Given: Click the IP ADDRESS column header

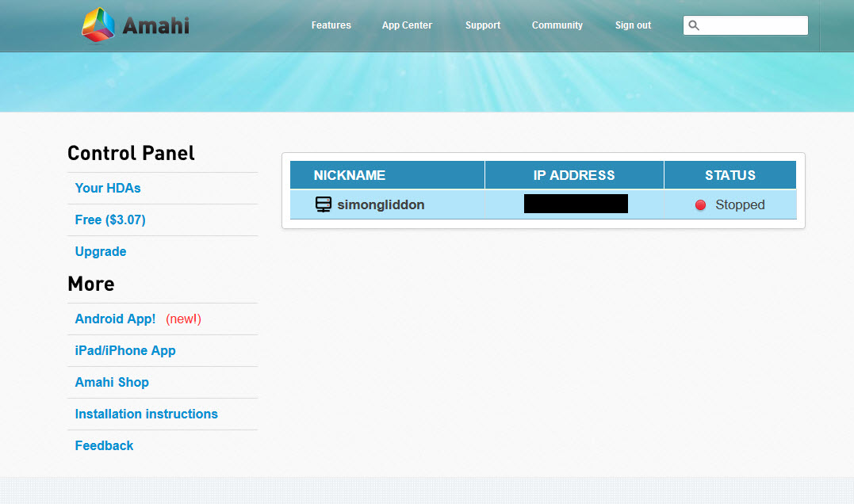Looking at the screenshot, I should point(574,175).
